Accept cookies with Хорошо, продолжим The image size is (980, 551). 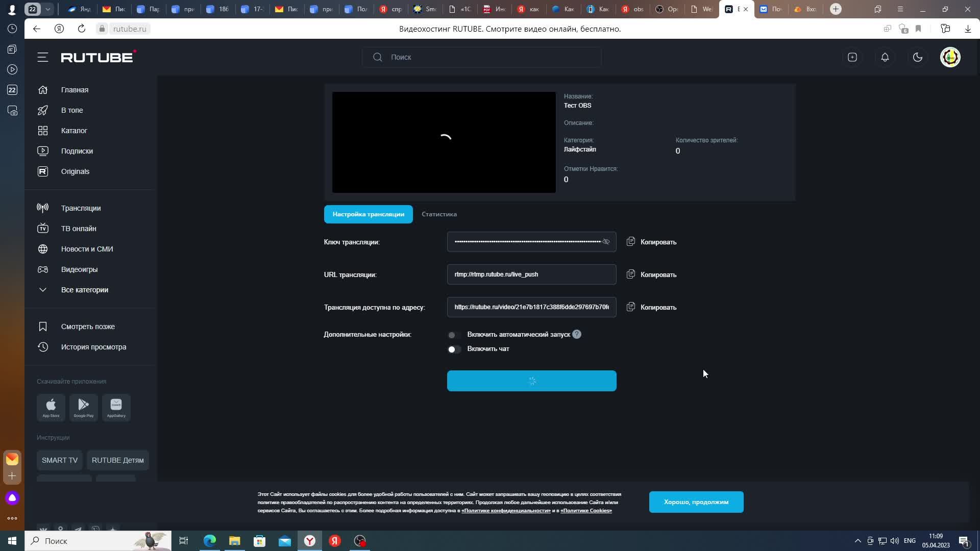(696, 502)
